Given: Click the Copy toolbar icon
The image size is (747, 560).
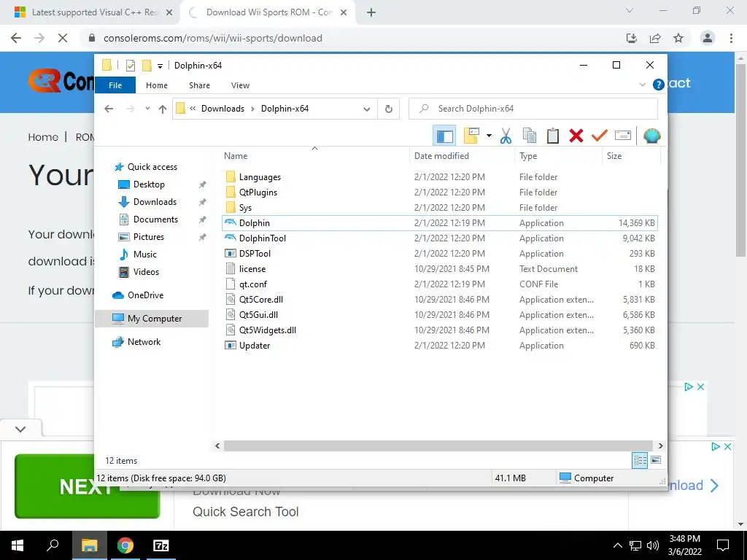Looking at the screenshot, I should tap(530, 136).
